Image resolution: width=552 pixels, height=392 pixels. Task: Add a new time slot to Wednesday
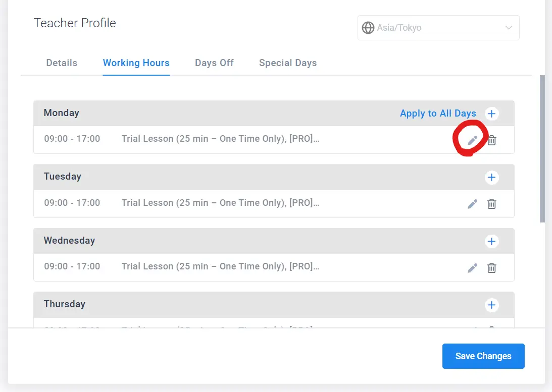492,241
